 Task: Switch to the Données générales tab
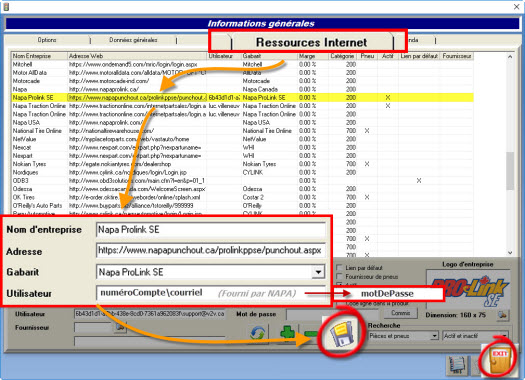[x=133, y=40]
